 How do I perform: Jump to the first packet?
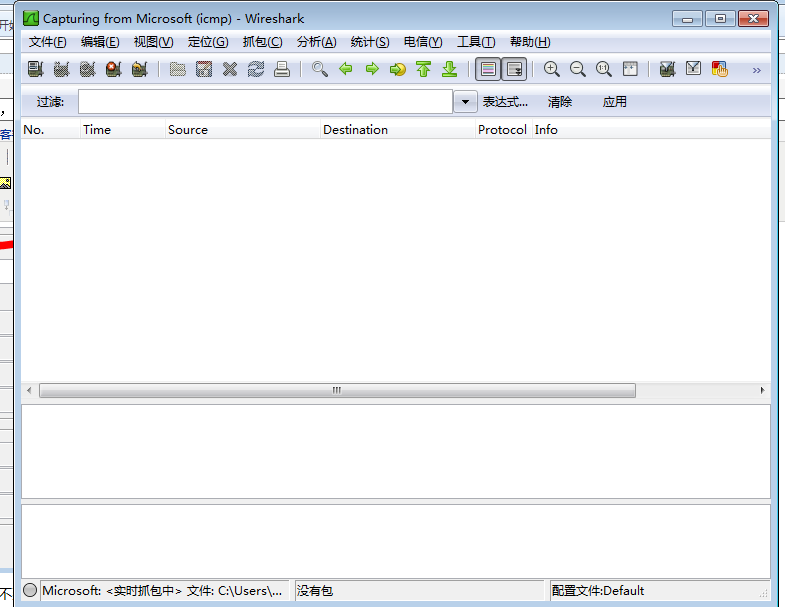pyautogui.click(x=423, y=69)
